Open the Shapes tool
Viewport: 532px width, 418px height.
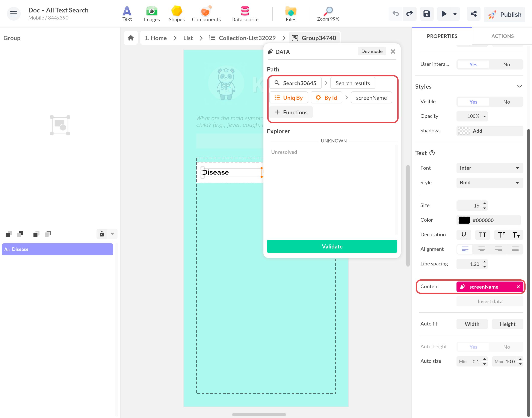pyautogui.click(x=177, y=14)
